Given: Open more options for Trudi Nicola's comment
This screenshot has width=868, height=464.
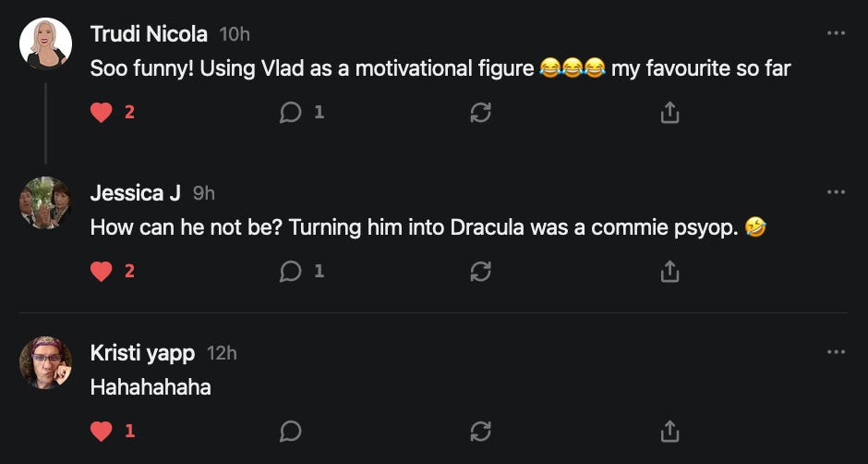Looking at the screenshot, I should [837, 33].
